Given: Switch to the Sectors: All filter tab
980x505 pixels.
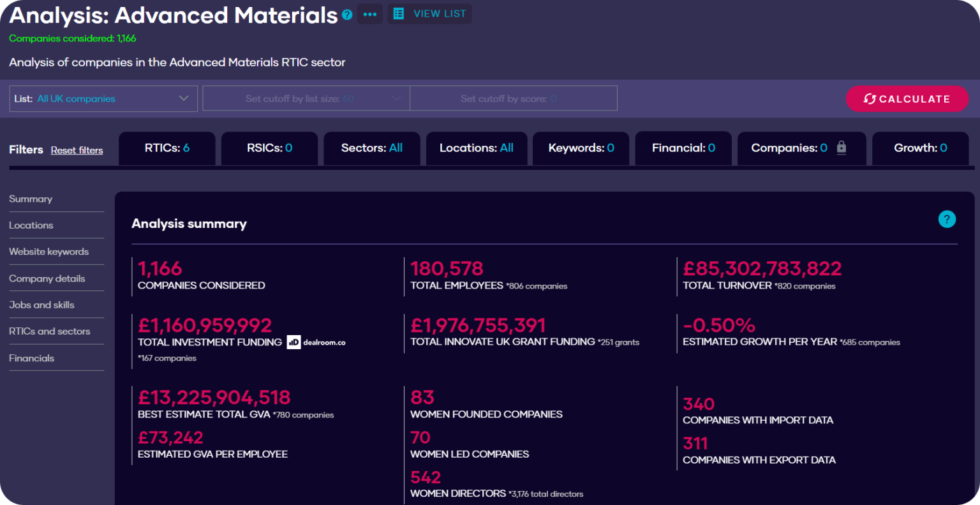Looking at the screenshot, I should pos(371,147).
